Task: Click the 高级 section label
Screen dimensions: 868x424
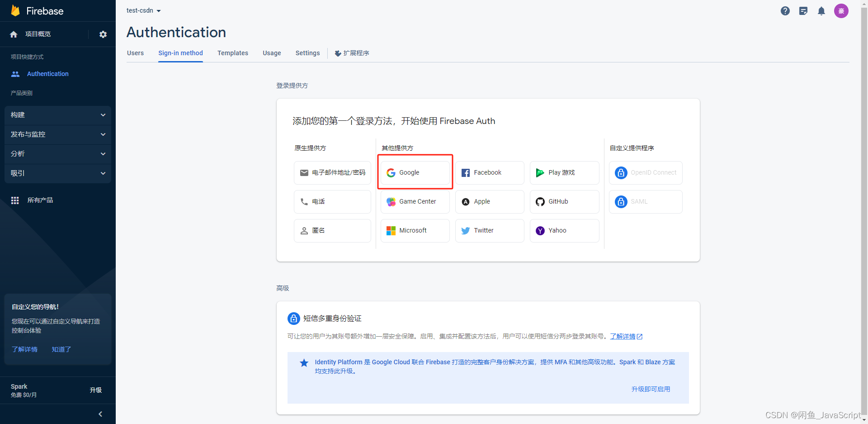Action: (283, 288)
